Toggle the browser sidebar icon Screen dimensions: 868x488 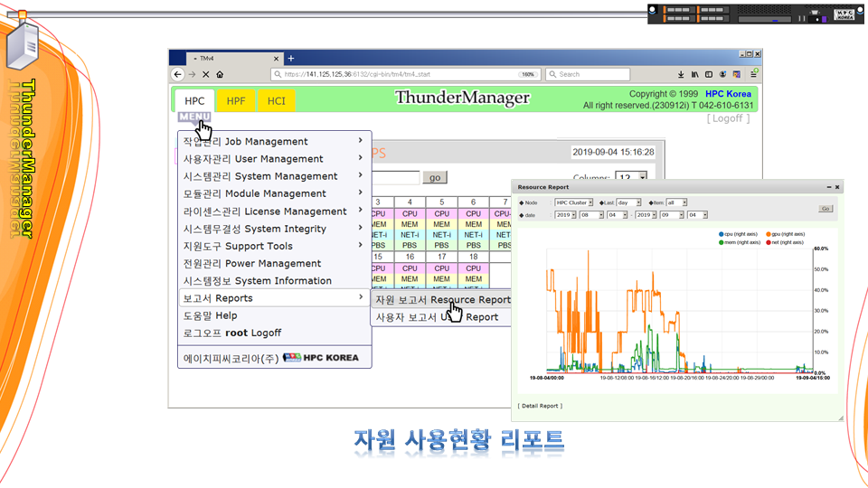(709, 74)
